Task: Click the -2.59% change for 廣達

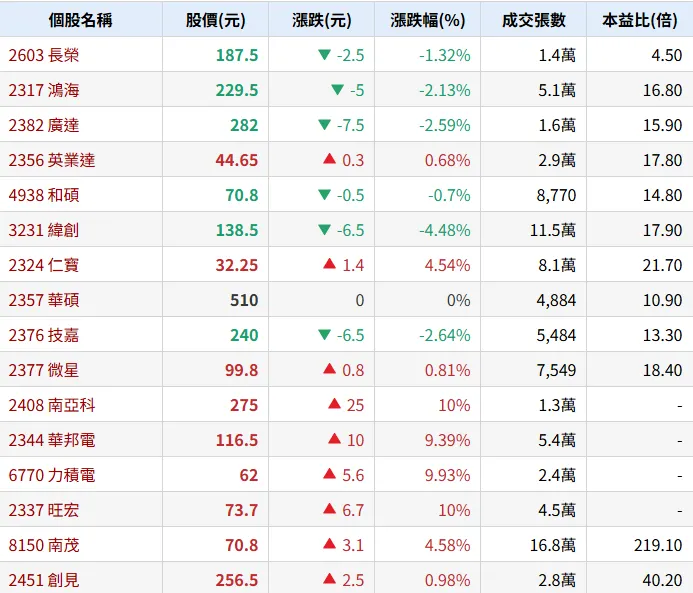Action: [445, 125]
